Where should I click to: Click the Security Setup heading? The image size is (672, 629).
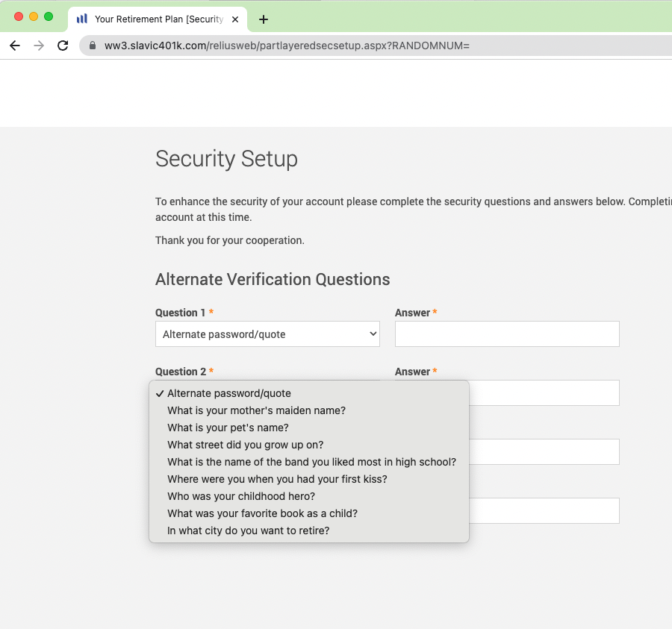(x=226, y=159)
